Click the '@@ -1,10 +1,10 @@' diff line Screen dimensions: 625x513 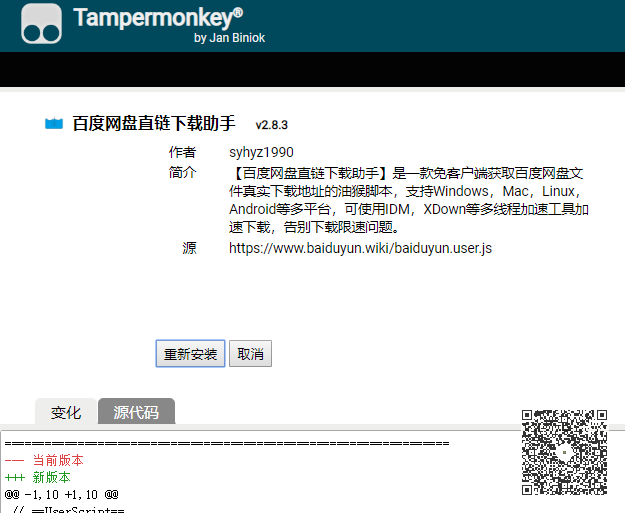[62, 495]
